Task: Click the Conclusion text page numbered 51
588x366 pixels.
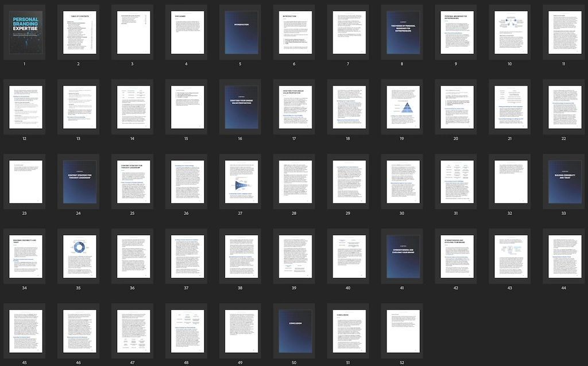Action: 348,331
